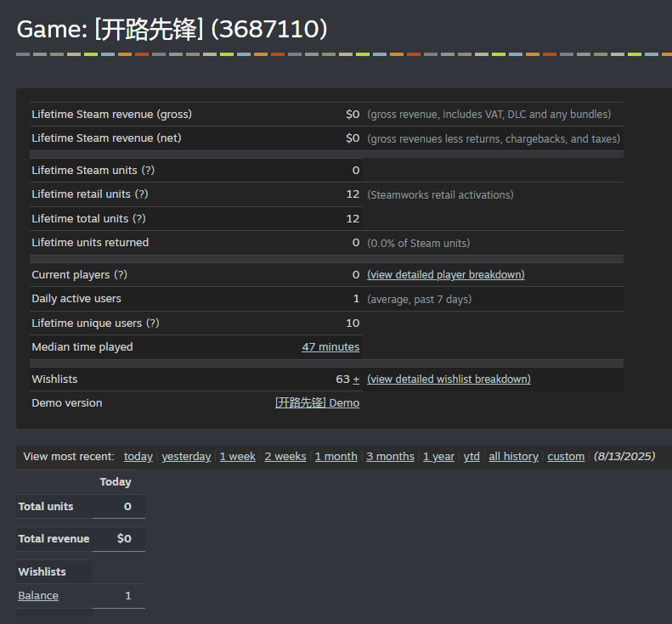This screenshot has width=672, height=624.
Task: View the detailed wishlist breakdown
Action: 449,379
